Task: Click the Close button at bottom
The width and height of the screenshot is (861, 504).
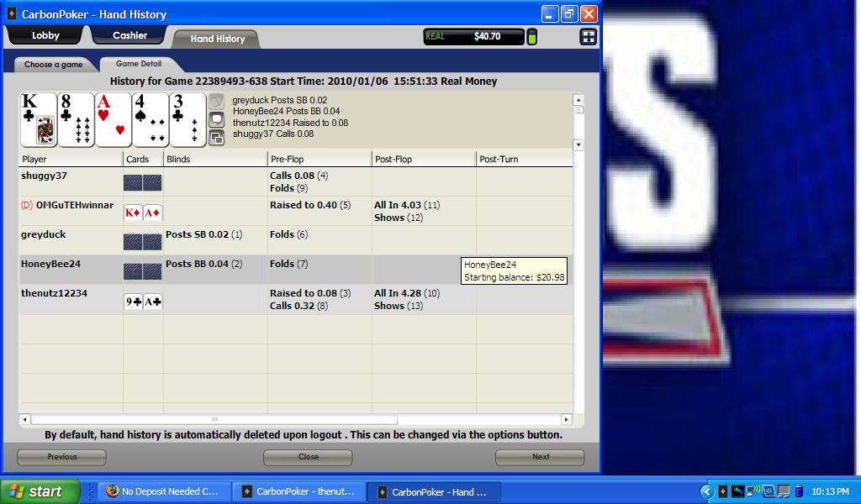Action: coord(308,457)
